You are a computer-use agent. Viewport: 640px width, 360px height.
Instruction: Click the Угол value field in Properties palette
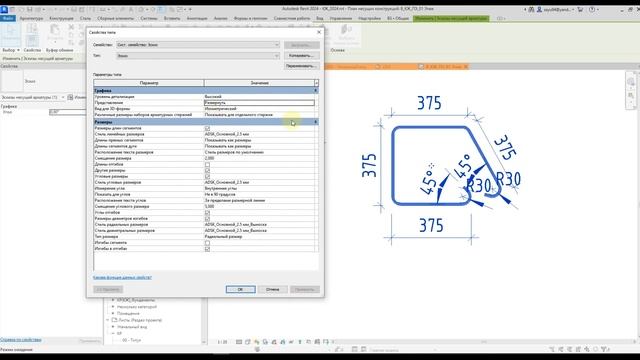click(68, 112)
